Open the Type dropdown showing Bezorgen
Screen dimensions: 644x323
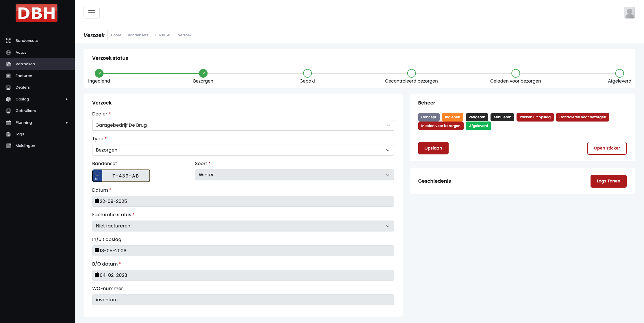[x=243, y=150]
